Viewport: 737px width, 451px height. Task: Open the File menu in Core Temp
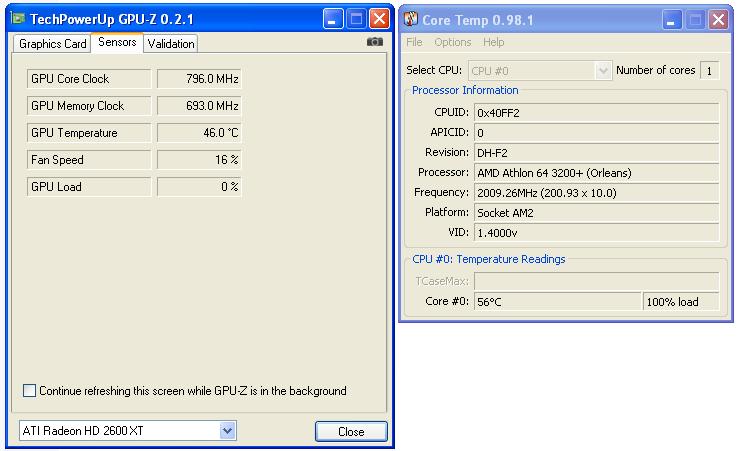[414, 42]
